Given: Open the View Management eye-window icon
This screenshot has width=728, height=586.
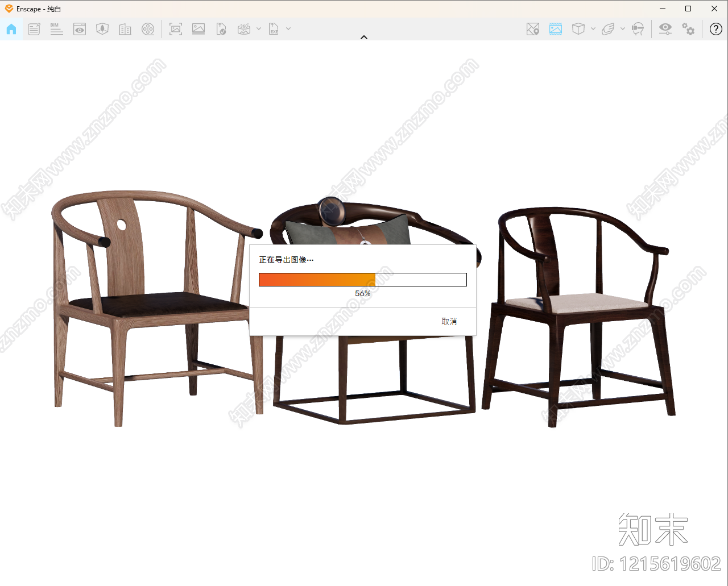Looking at the screenshot, I should pos(80,29).
